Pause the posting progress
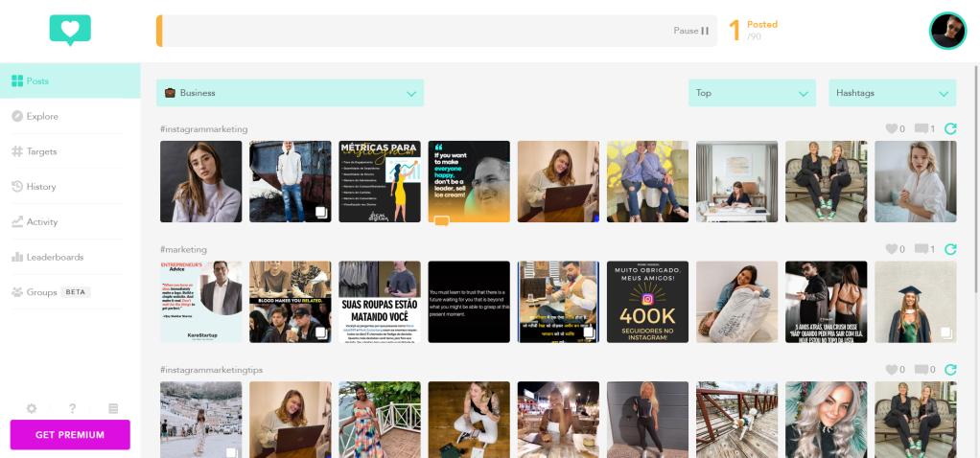Viewport: 980px width, 458px height. (x=691, y=31)
